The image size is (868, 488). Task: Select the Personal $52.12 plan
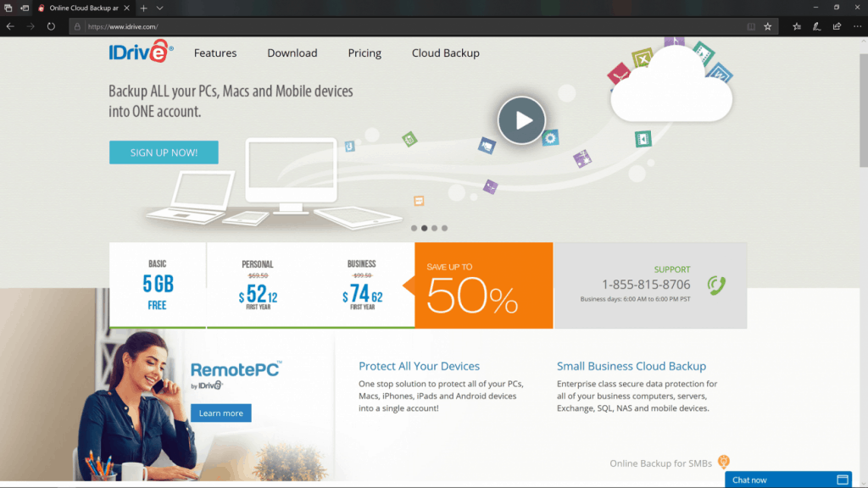point(258,285)
